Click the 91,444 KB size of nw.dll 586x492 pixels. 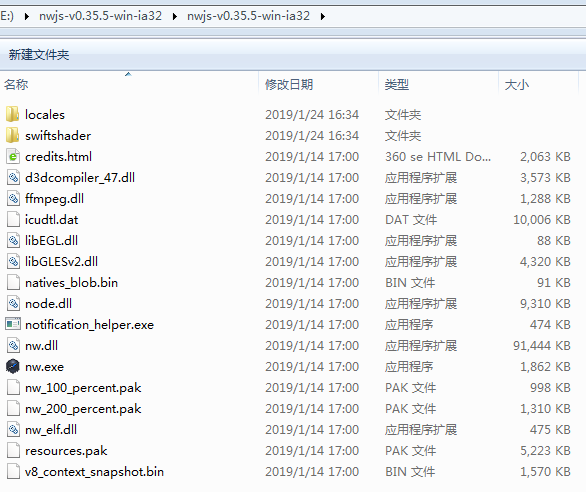(x=542, y=345)
